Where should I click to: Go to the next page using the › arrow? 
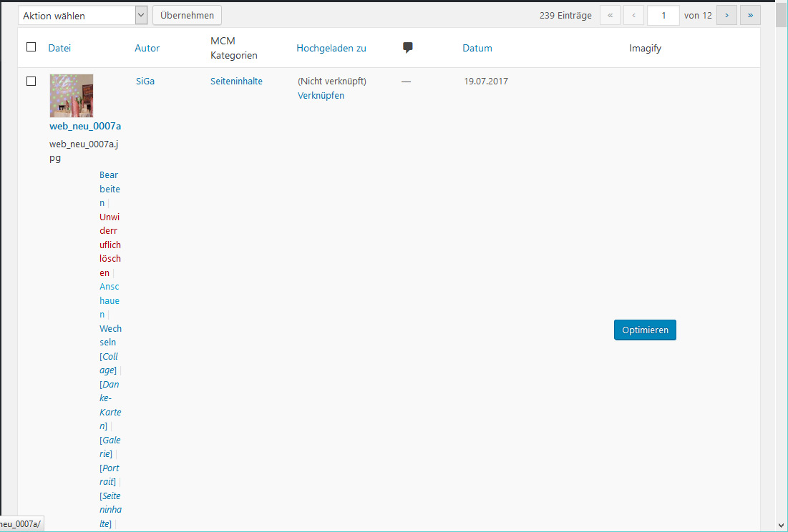point(726,14)
